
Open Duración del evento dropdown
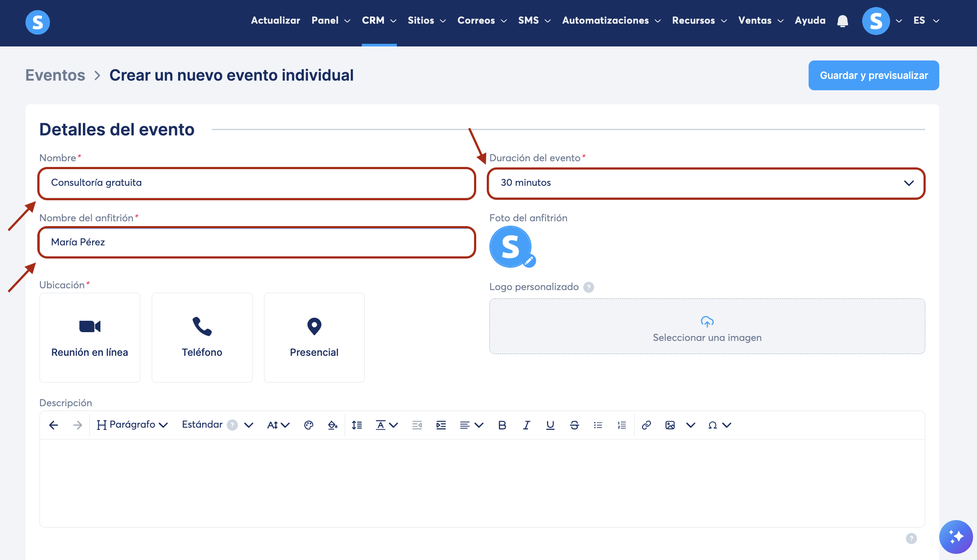706,183
